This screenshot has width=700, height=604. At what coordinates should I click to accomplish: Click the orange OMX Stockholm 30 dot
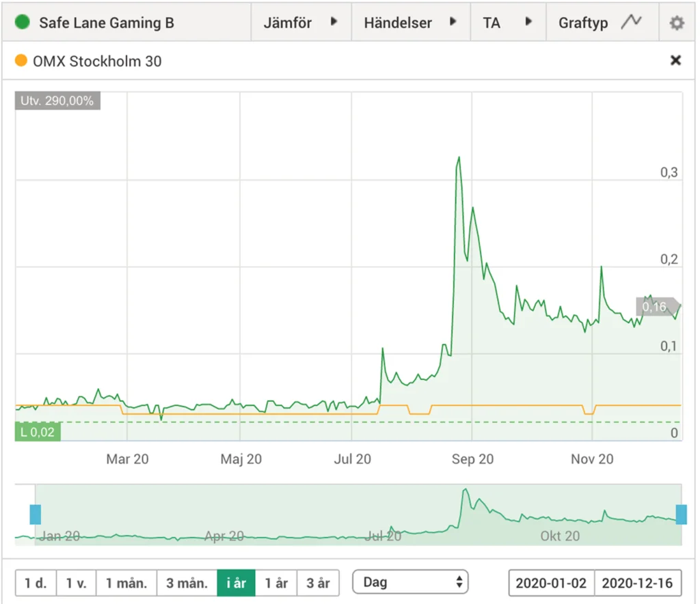coord(21,60)
